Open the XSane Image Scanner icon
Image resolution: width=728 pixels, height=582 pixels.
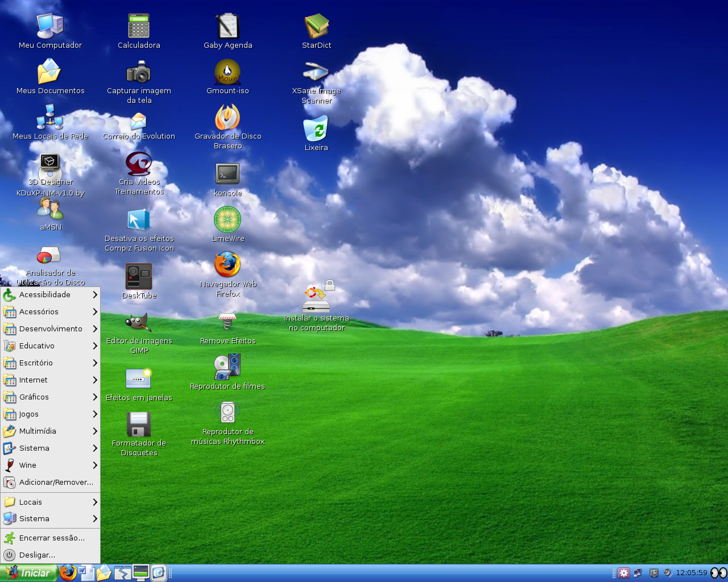[316, 73]
